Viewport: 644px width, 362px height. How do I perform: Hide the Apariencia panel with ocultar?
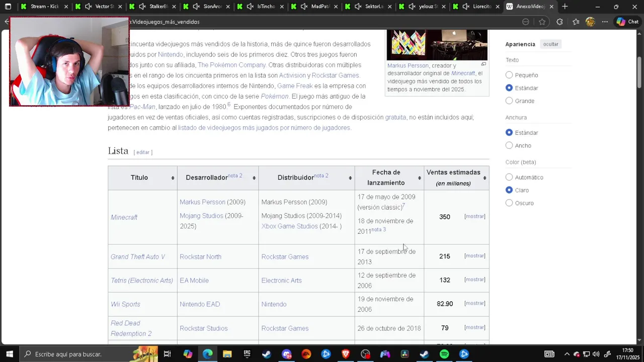(x=550, y=44)
